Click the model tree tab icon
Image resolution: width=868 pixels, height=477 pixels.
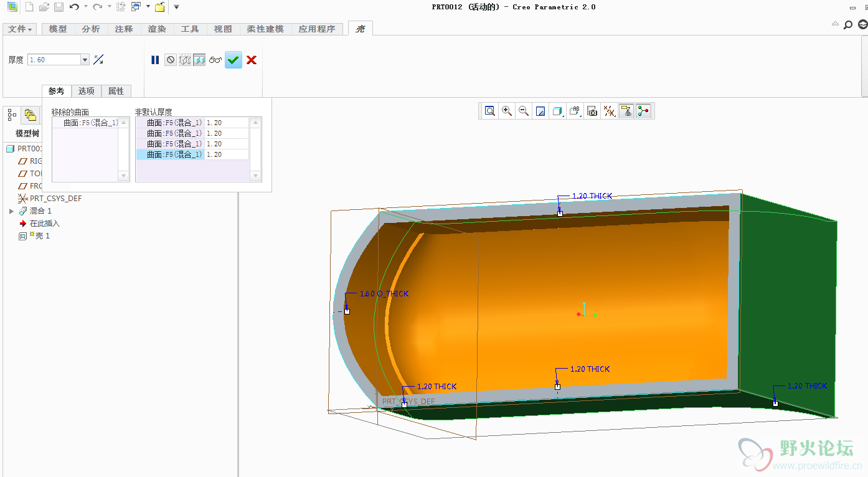point(12,115)
